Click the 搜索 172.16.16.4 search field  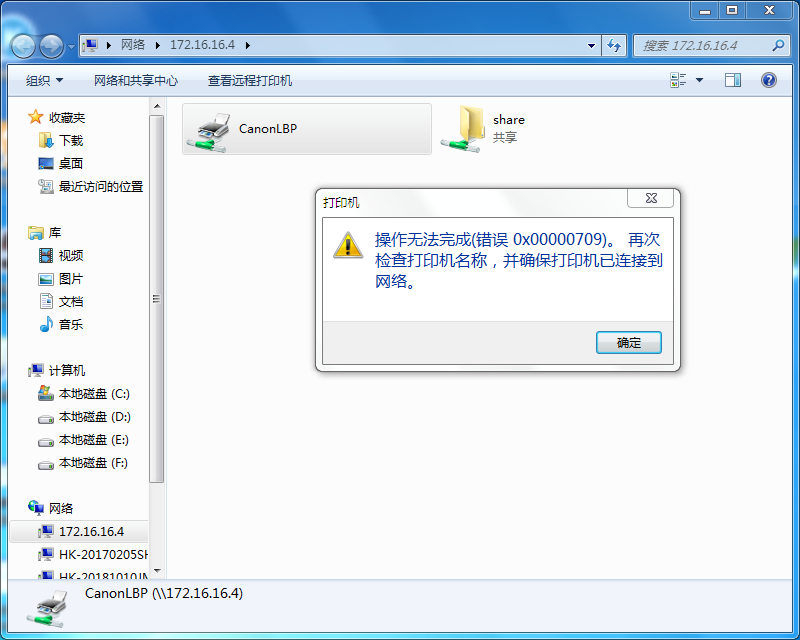pyautogui.click(x=704, y=45)
